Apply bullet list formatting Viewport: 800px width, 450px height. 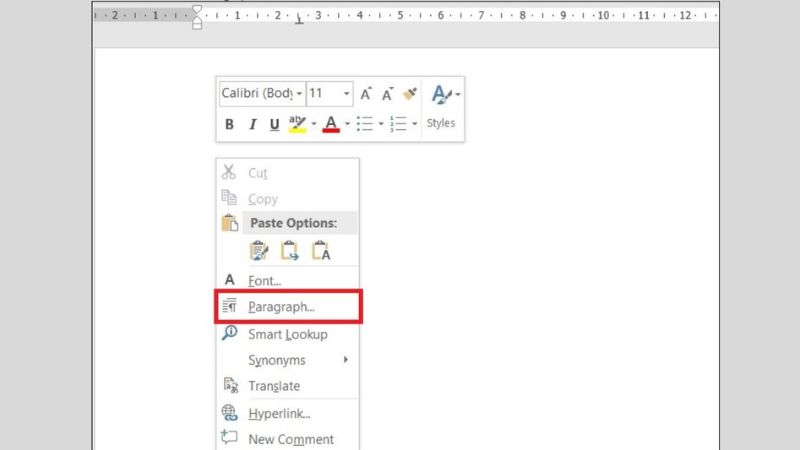365,123
